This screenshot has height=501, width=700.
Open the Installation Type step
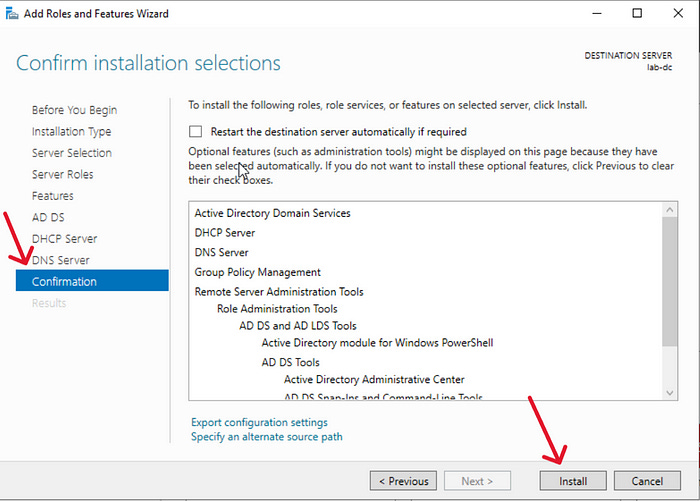71,131
